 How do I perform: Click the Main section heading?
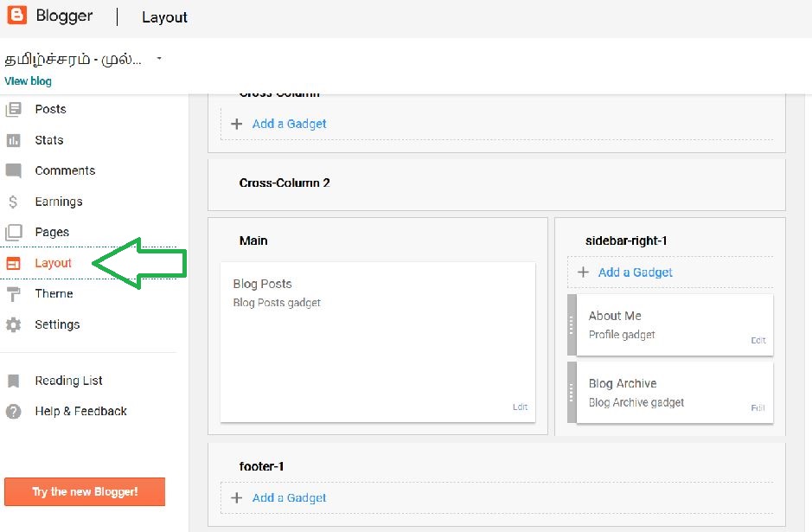click(x=253, y=240)
